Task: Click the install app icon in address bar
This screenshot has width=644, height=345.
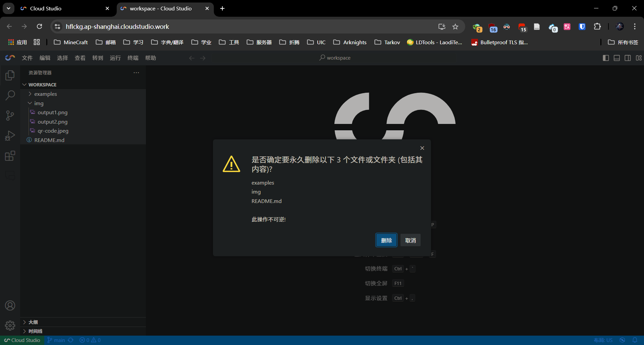Action: pyautogui.click(x=442, y=26)
